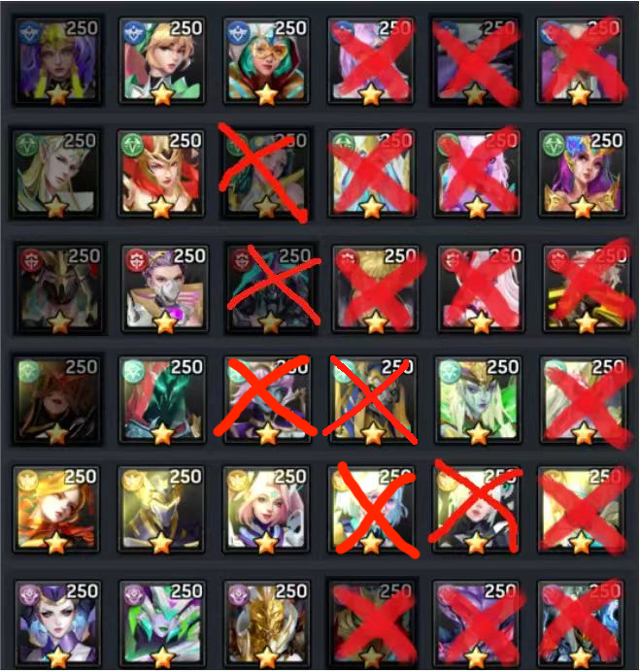
Task: Select the fiery orange-haired hero
Action: pos(56,510)
